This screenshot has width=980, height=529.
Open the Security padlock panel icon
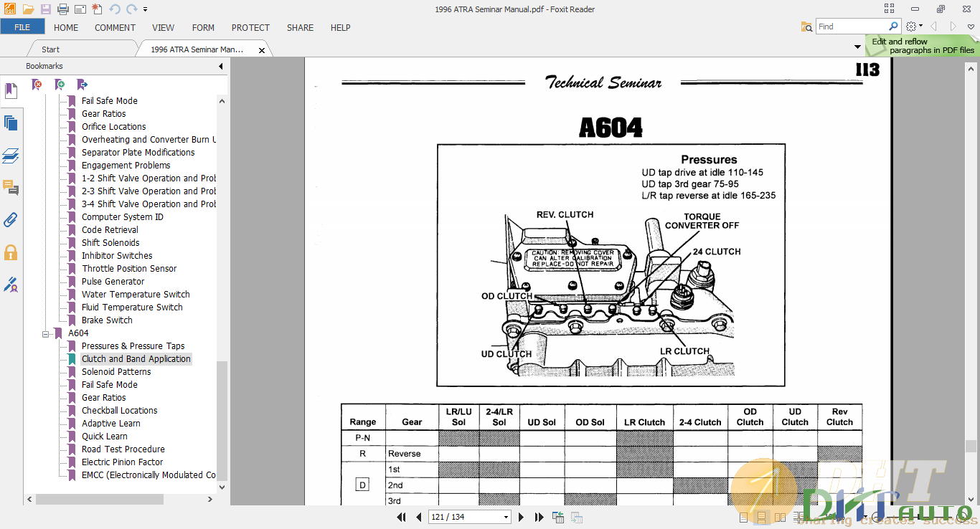11,252
